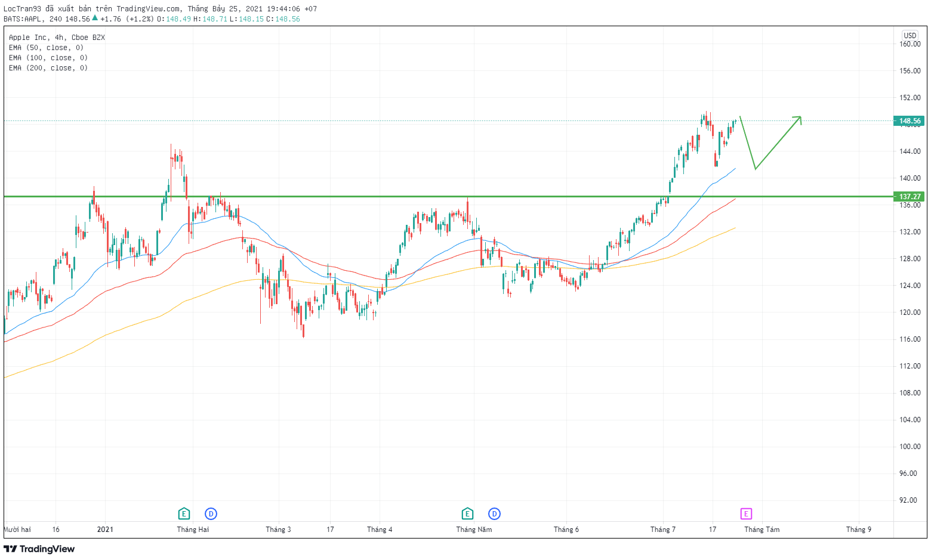
Task: Click the 148.56 current price tag
Action: (910, 121)
